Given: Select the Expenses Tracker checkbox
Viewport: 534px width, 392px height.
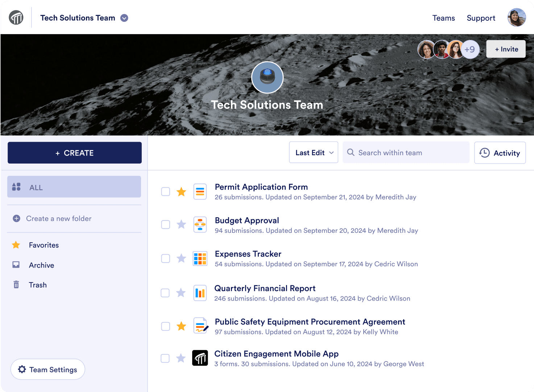Looking at the screenshot, I should tap(166, 259).
